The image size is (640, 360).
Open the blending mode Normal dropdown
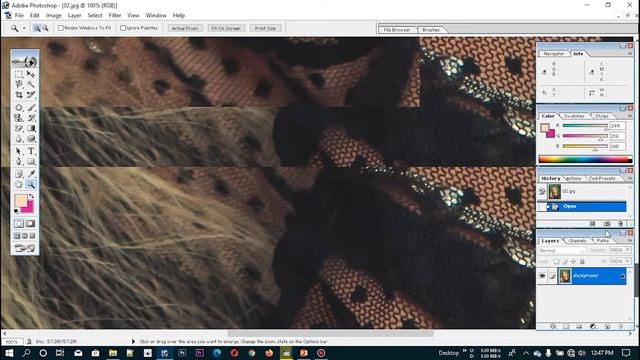point(562,250)
